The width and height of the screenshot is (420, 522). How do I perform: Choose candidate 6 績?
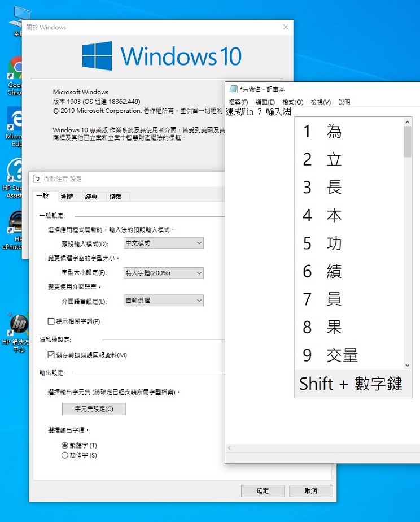tap(349, 271)
